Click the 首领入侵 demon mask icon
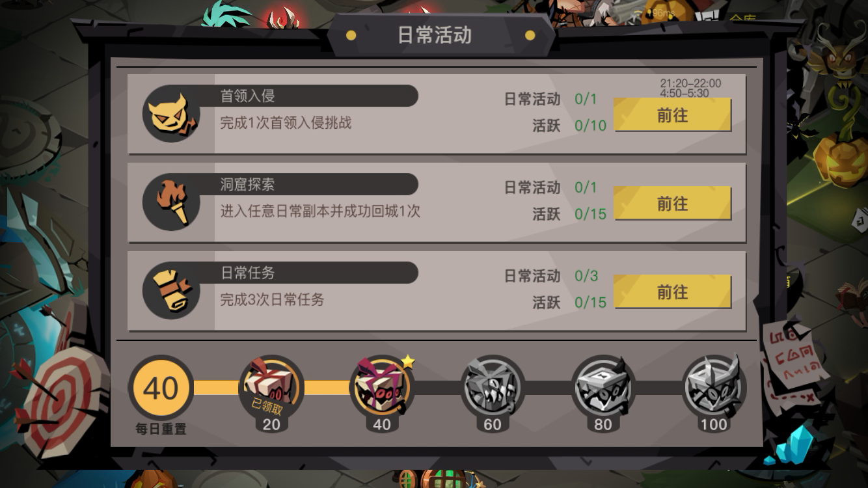 click(x=171, y=114)
